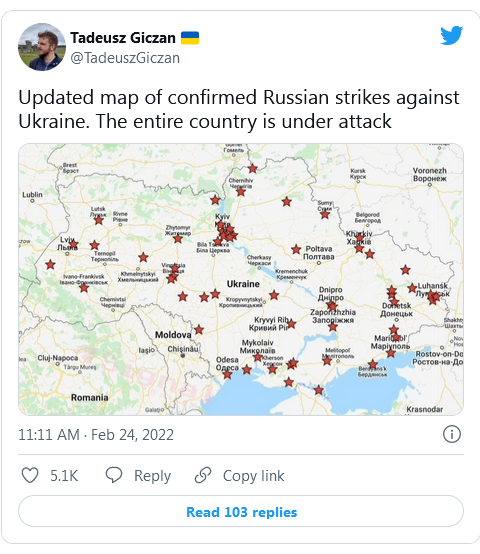Click the Reply text label

(152, 476)
